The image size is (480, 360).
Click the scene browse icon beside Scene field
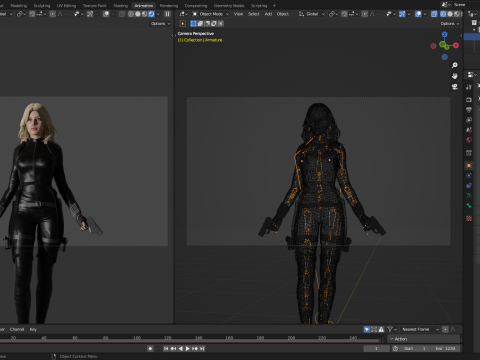pos(445,5)
